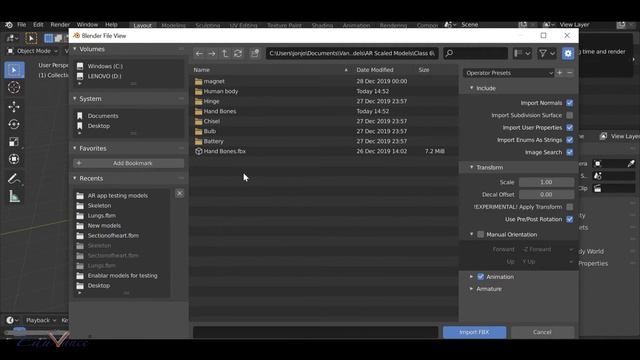Open the File menu

21,25
